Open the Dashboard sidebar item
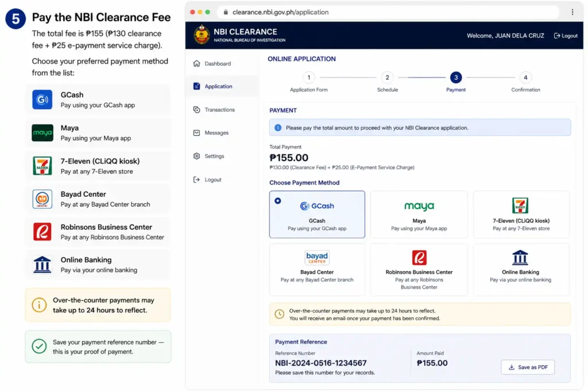Image resolution: width=588 pixels, height=392 pixels. (221, 63)
